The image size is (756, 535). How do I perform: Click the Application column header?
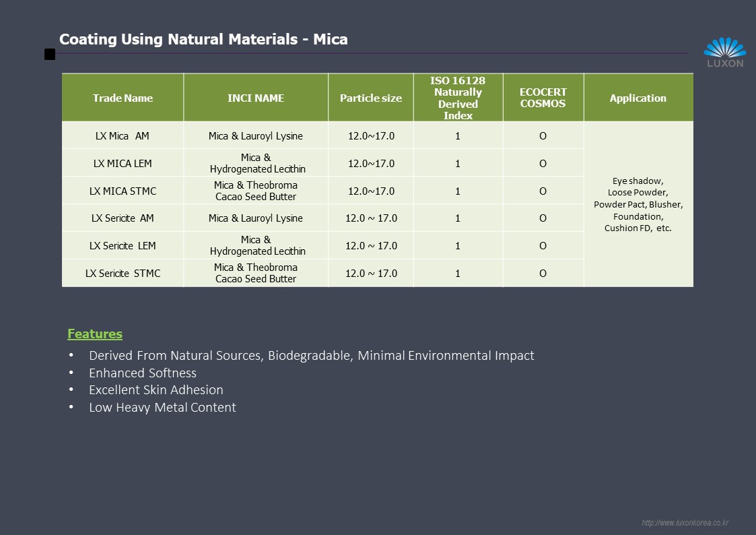(638, 98)
